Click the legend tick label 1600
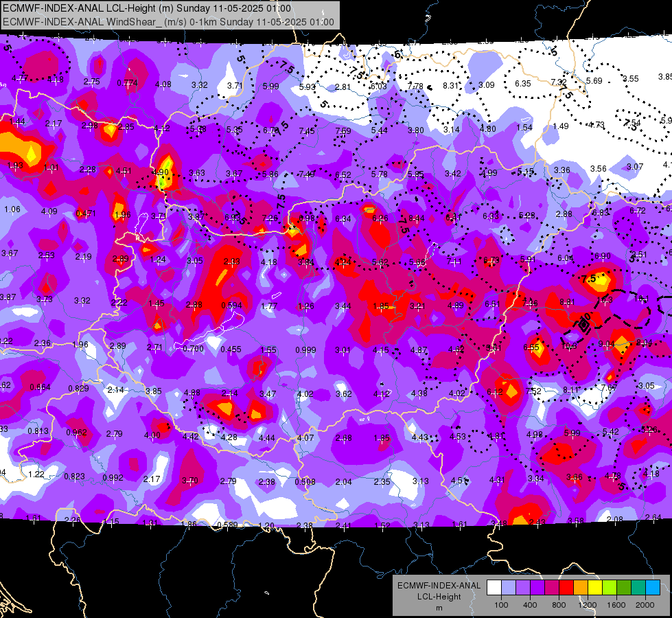The height and width of the screenshot is (618, 672). tap(616, 605)
